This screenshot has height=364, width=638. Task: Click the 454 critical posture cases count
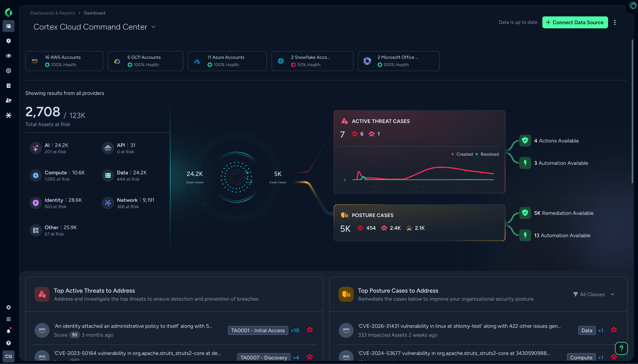(x=366, y=228)
